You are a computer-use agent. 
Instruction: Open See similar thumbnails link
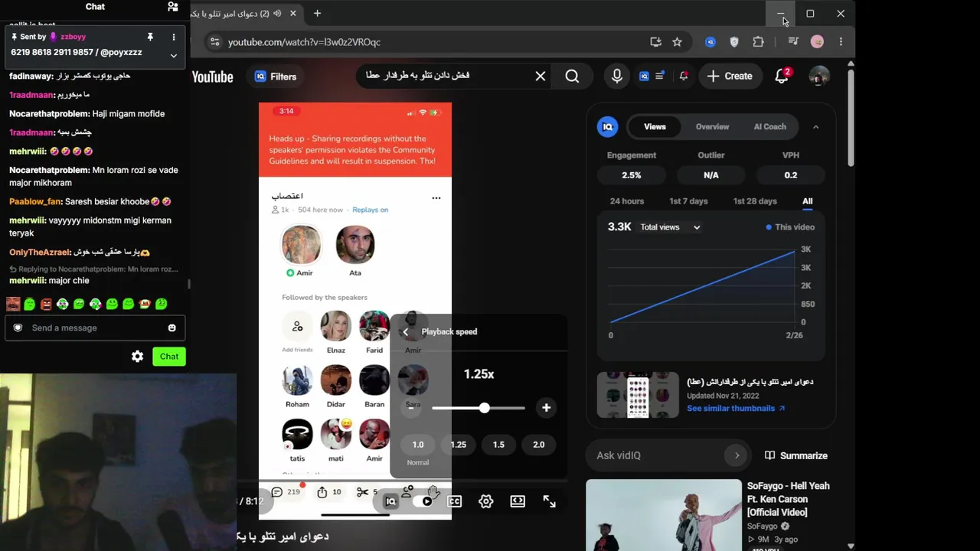tap(736, 409)
